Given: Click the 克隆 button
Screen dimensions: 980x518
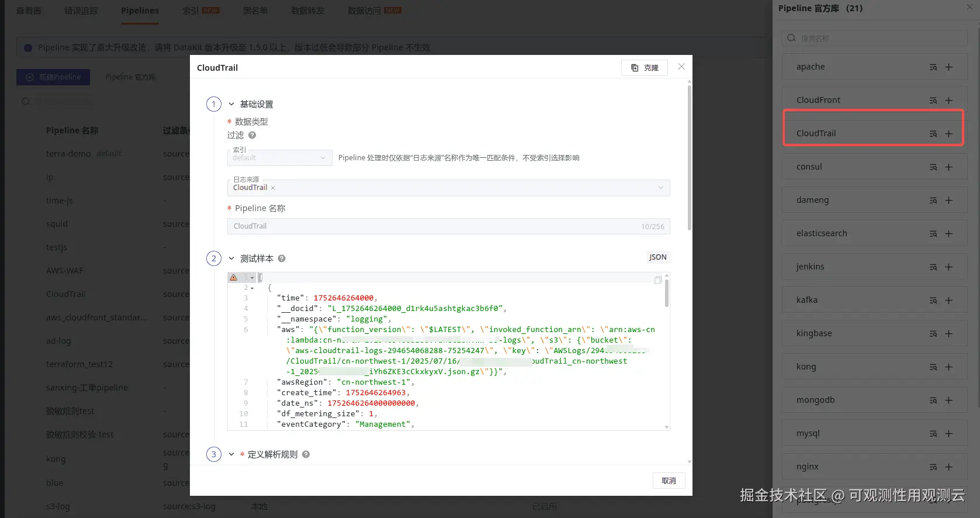Looking at the screenshot, I should (x=645, y=68).
